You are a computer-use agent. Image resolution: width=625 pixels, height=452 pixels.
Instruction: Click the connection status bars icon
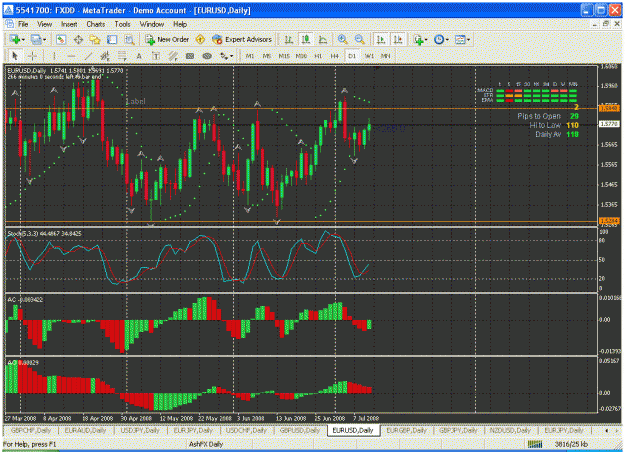[x=535, y=444]
